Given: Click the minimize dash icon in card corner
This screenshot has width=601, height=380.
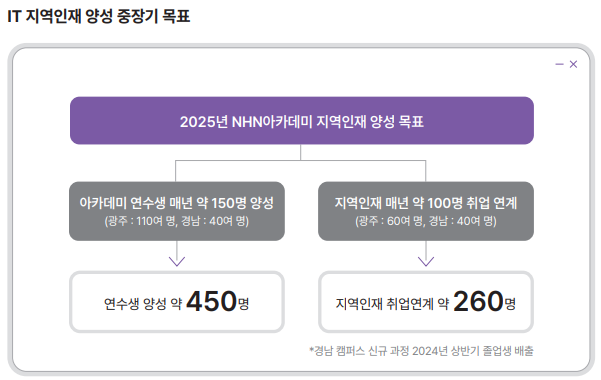Looking at the screenshot, I should click(x=559, y=64).
